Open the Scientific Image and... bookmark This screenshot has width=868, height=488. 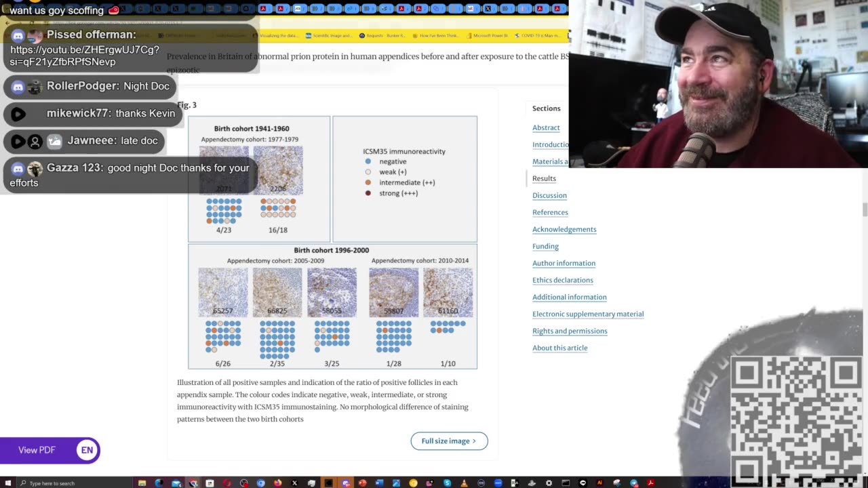(x=328, y=35)
